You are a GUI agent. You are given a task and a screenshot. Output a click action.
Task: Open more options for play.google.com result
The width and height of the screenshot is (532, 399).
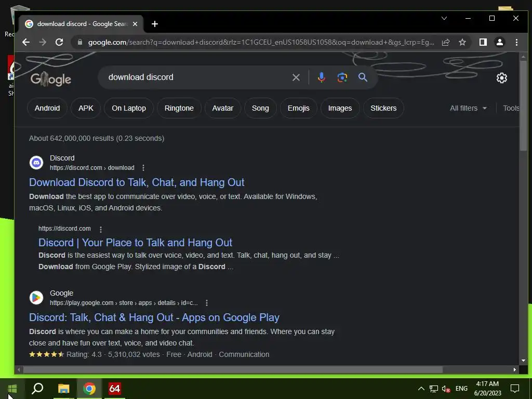click(x=207, y=303)
